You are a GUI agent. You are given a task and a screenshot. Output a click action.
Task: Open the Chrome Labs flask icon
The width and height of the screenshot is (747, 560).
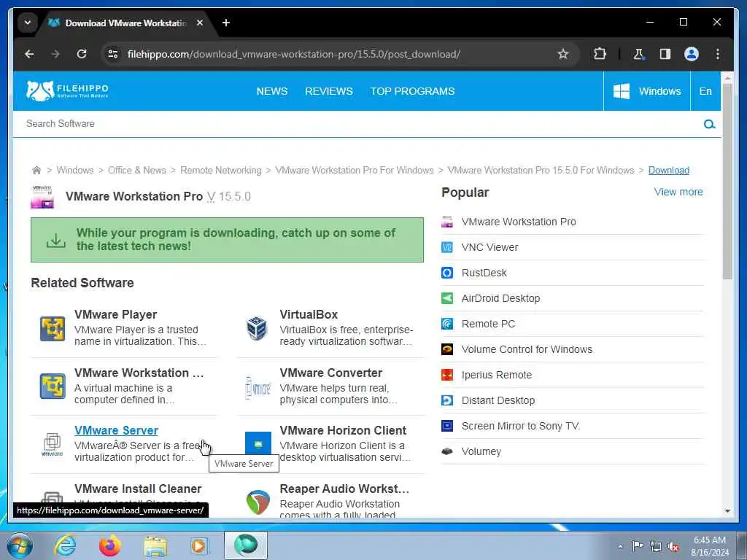click(639, 54)
